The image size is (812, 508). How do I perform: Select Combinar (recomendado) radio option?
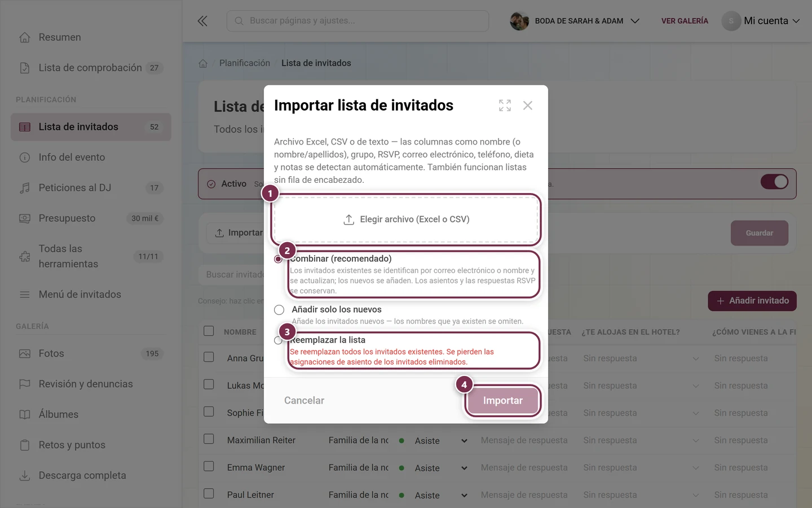[279, 259]
